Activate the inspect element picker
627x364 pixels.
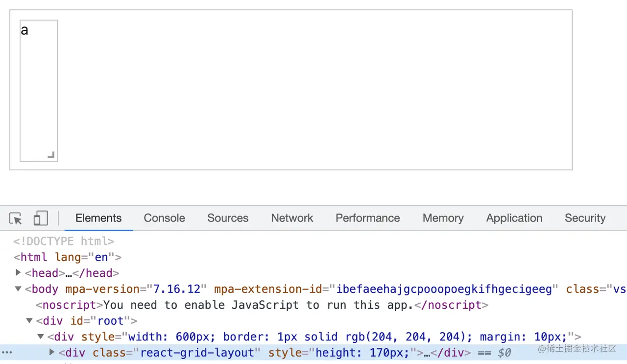point(15,218)
